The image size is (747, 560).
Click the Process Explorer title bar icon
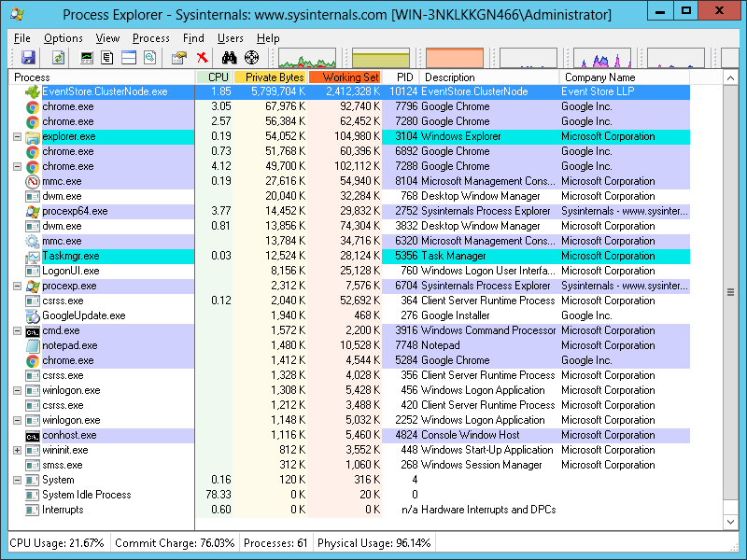point(18,14)
